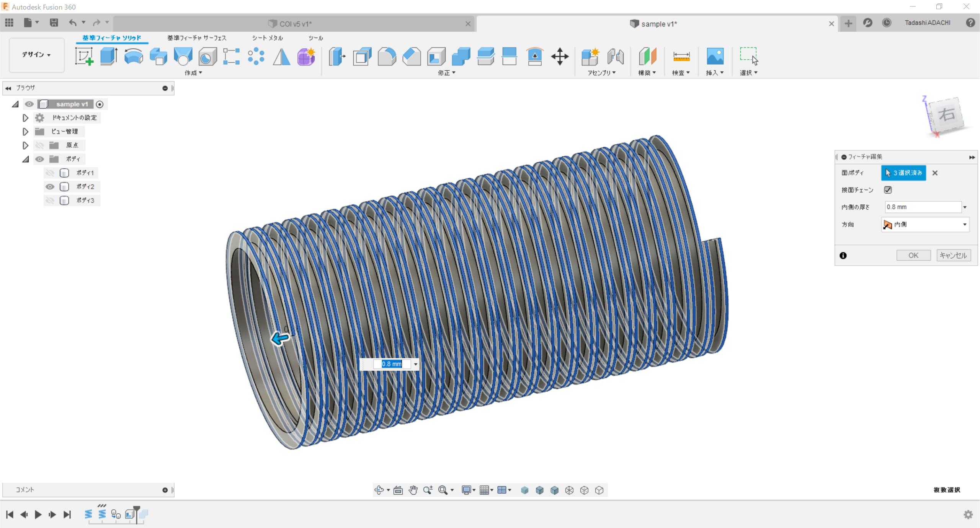Click the Pan hand tool

click(x=413, y=490)
